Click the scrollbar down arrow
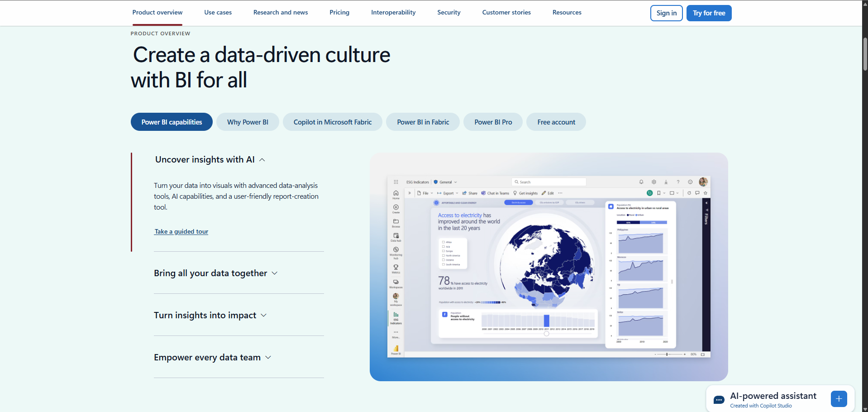The image size is (868, 412). (865, 409)
